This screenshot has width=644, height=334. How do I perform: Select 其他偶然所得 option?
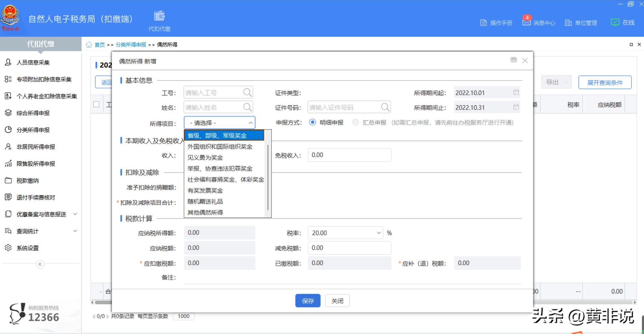[205, 213]
